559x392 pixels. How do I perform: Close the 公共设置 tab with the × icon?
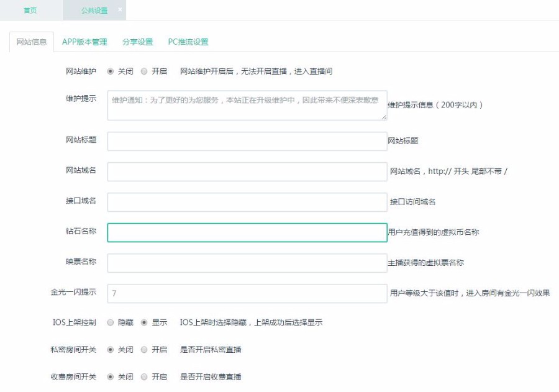coord(120,10)
